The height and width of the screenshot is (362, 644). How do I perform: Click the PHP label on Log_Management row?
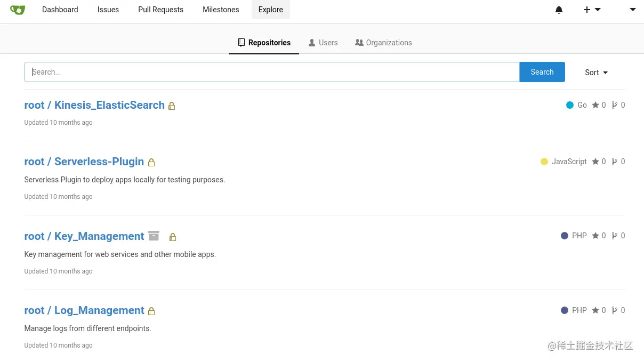click(x=579, y=310)
